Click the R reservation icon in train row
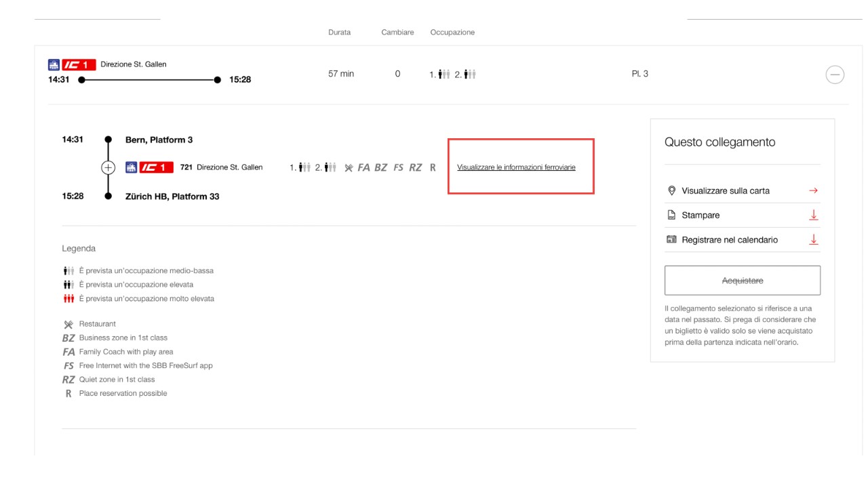 433,167
